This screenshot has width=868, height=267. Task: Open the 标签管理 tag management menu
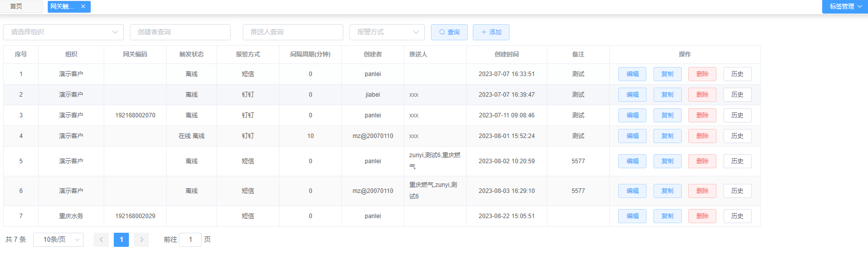(845, 7)
